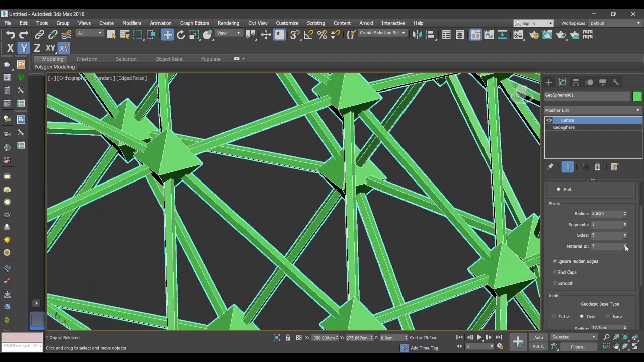Restrict to the Z axis
Image resolution: width=644 pixels, height=362 pixels.
[37, 48]
